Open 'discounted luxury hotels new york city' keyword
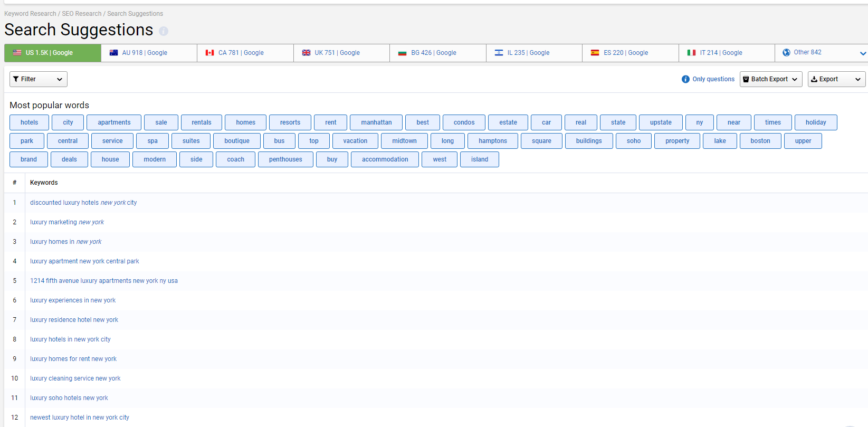868x427 pixels. coord(83,203)
